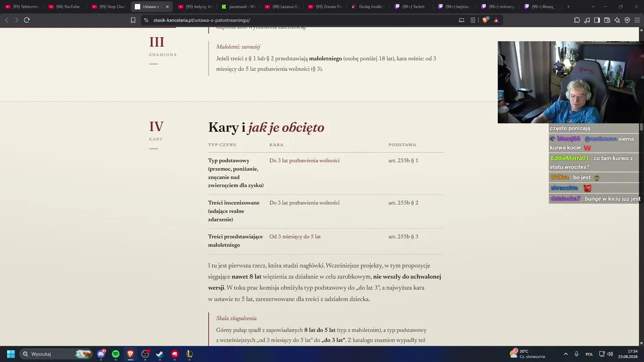Open reader mode from address bar
This screenshot has width=644, height=362.
[x=473, y=20]
